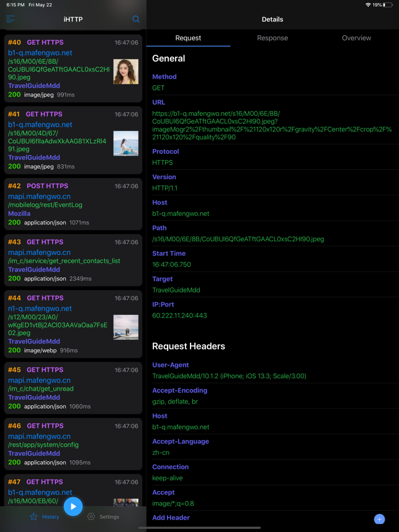Screen dimensions: 399x532
Task: Select the Request tab
Action: pyautogui.click(x=188, y=38)
